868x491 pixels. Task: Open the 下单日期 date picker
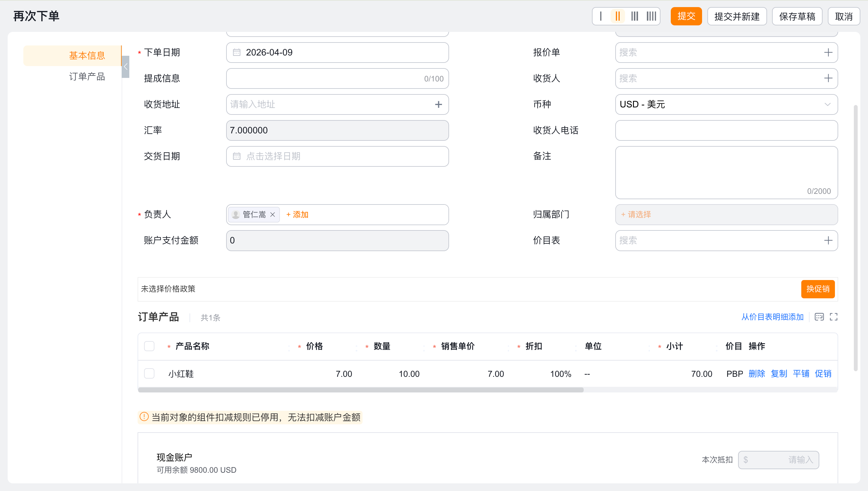pyautogui.click(x=337, y=53)
